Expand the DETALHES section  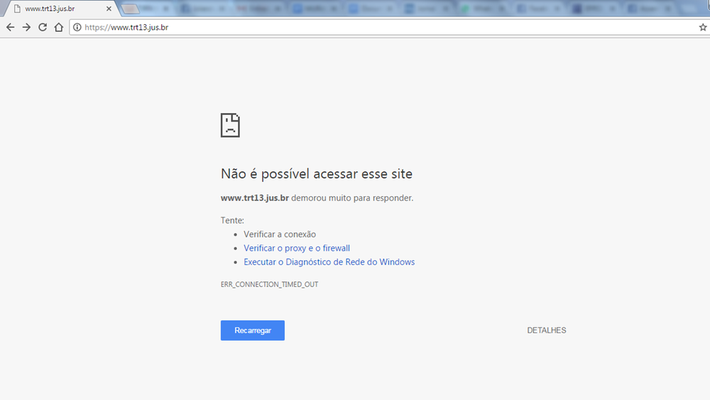pos(547,330)
